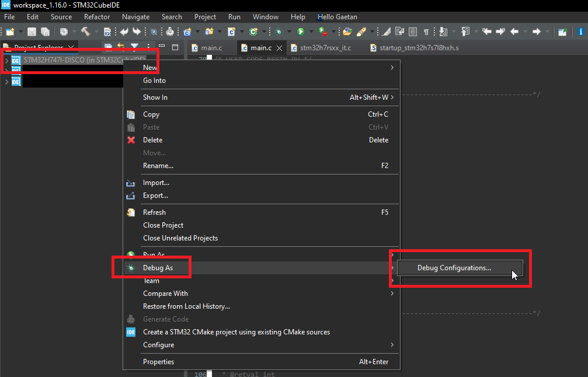The image size is (588, 377).
Task: Toggle Skip All Breakpoints
Action: pyautogui.click(x=154, y=31)
